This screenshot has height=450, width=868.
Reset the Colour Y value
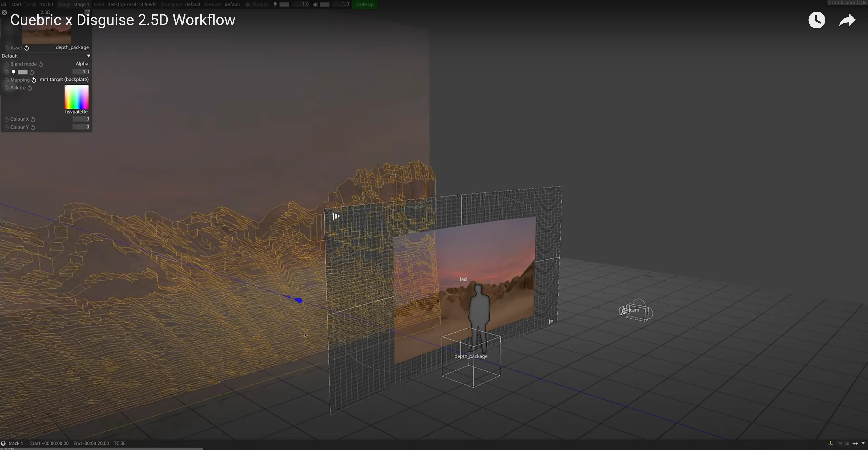(x=33, y=127)
